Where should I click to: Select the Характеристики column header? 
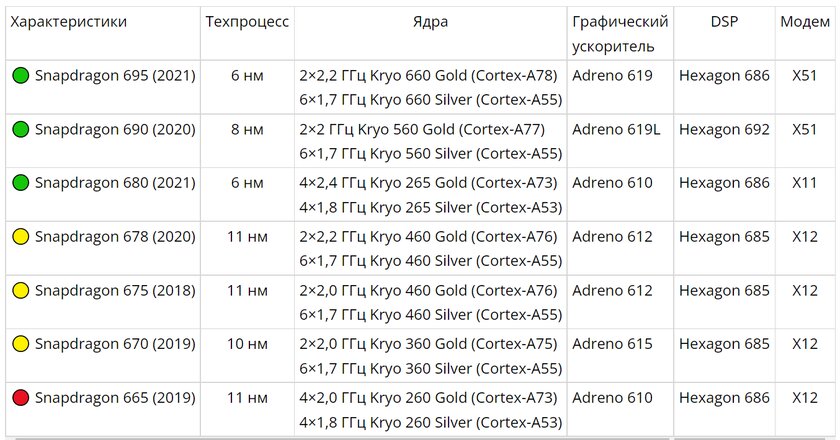click(69, 22)
